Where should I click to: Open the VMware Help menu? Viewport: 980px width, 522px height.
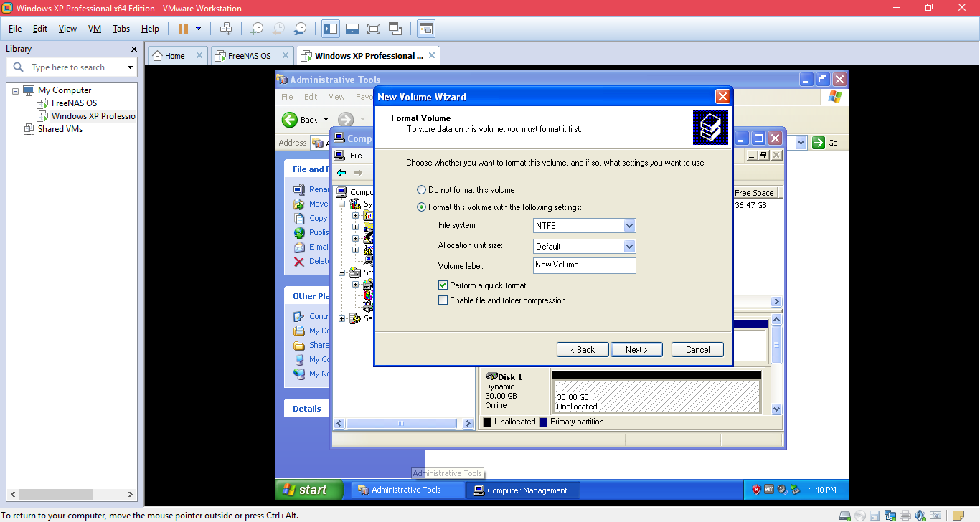150,29
